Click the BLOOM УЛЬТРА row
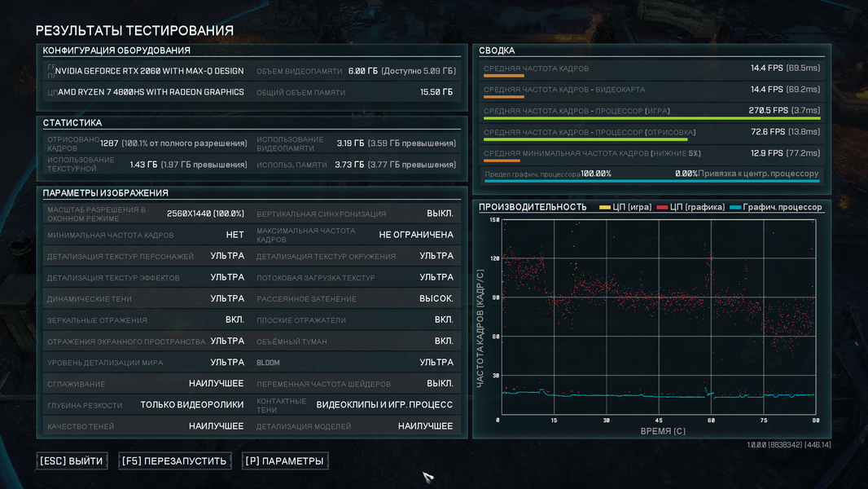Viewport: 868px width, 489px height. pyautogui.click(x=356, y=363)
